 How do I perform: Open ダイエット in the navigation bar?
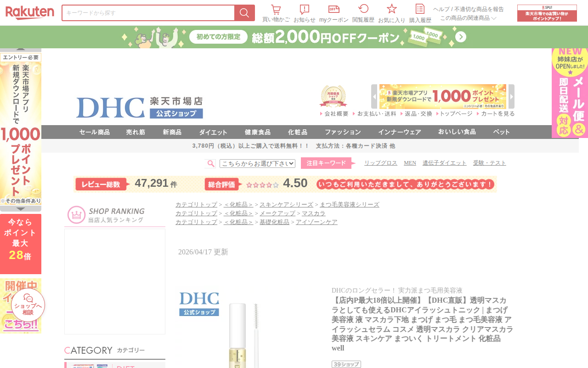tap(213, 132)
